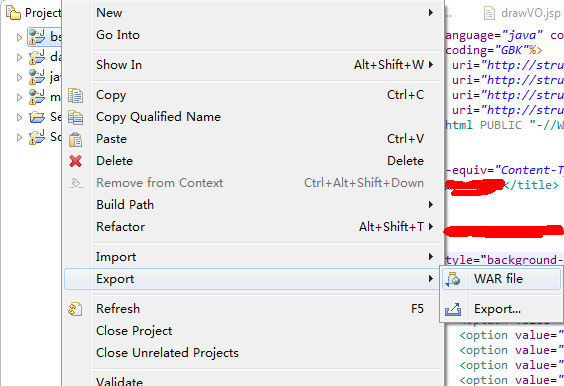This screenshot has height=386, width=564.
Task: Click the 'Project' explorer view title
Action: click(x=43, y=13)
